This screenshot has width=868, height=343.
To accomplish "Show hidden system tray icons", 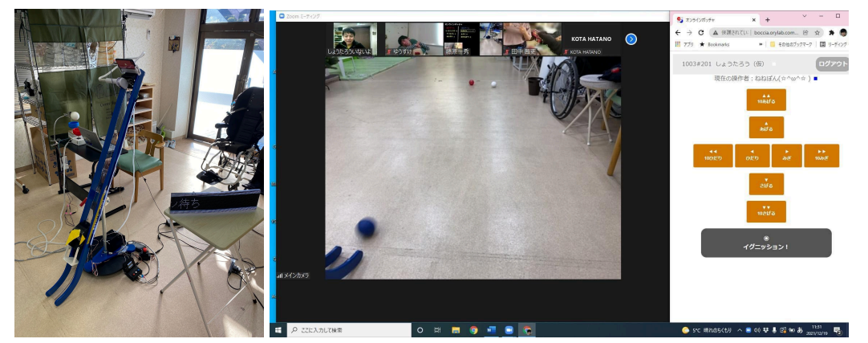I will click(x=740, y=330).
